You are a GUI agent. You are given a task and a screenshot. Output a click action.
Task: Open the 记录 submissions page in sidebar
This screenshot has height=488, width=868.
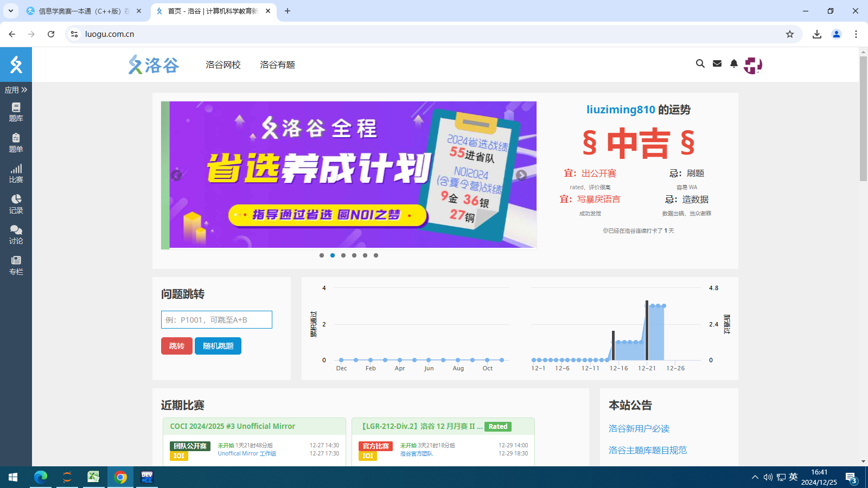16,204
